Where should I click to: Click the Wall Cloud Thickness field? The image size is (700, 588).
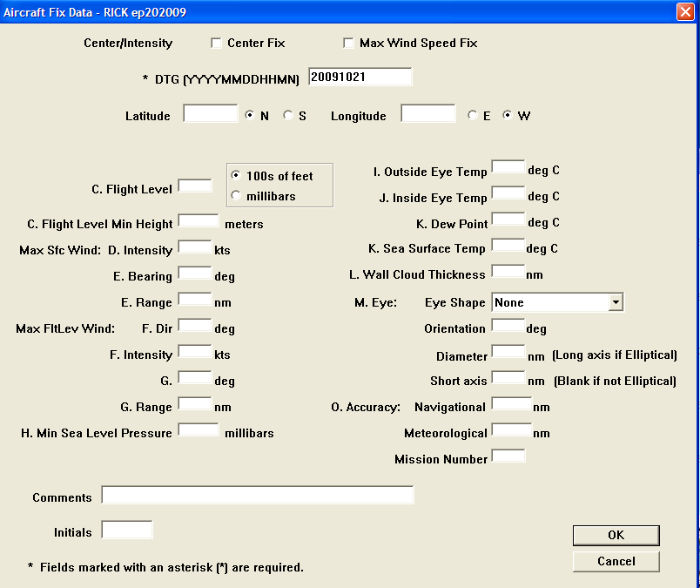(507, 274)
